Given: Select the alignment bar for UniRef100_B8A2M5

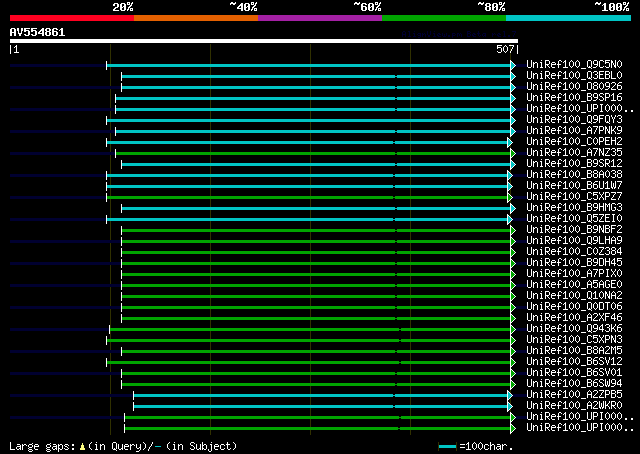Looking at the screenshot, I should [x=316, y=352].
